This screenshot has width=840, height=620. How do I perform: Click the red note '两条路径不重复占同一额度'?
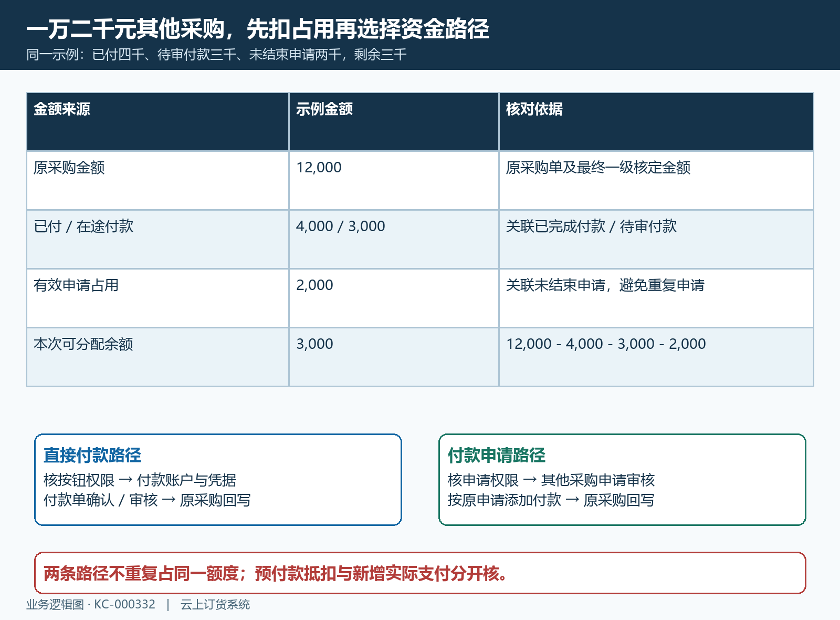[141, 573]
